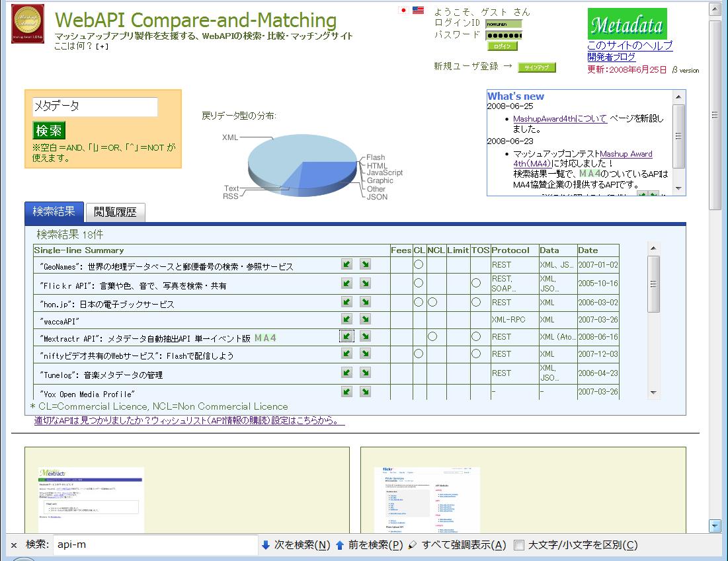
Task: Open the 開発者ブログ link
Action: click(x=611, y=57)
